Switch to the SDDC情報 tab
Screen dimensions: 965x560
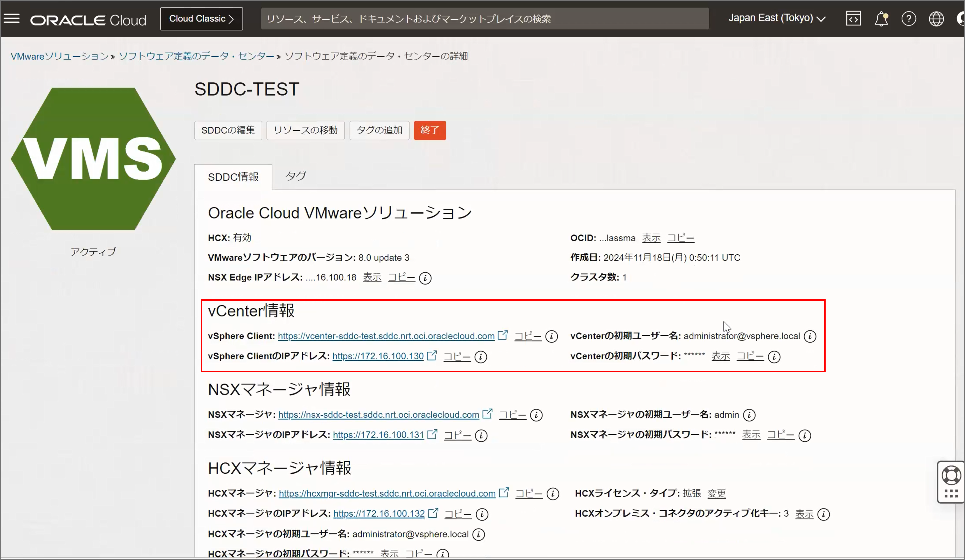(233, 177)
